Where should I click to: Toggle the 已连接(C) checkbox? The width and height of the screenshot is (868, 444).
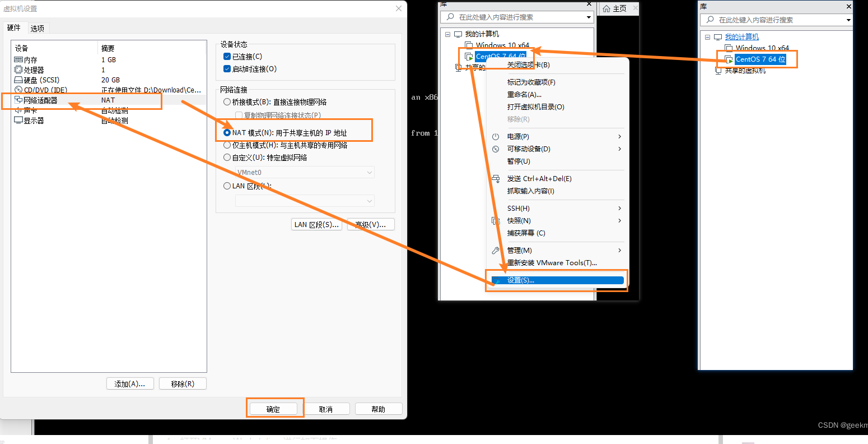(227, 57)
